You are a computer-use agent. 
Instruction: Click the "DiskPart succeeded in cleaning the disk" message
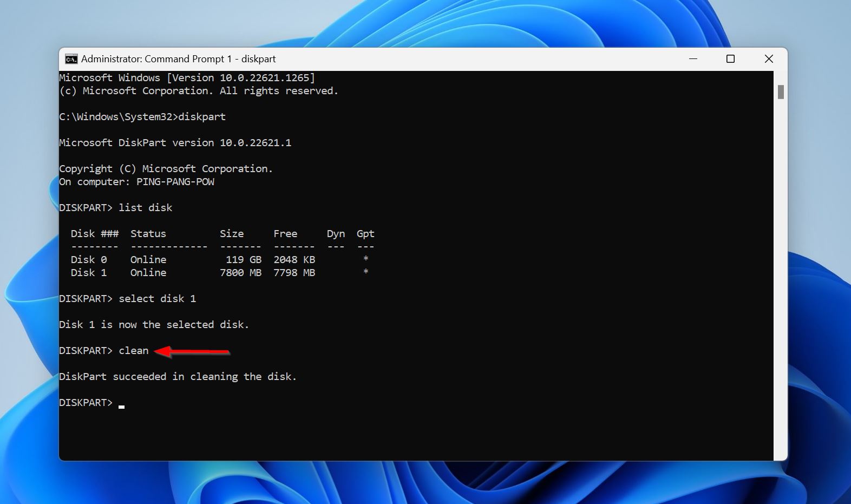click(x=178, y=377)
